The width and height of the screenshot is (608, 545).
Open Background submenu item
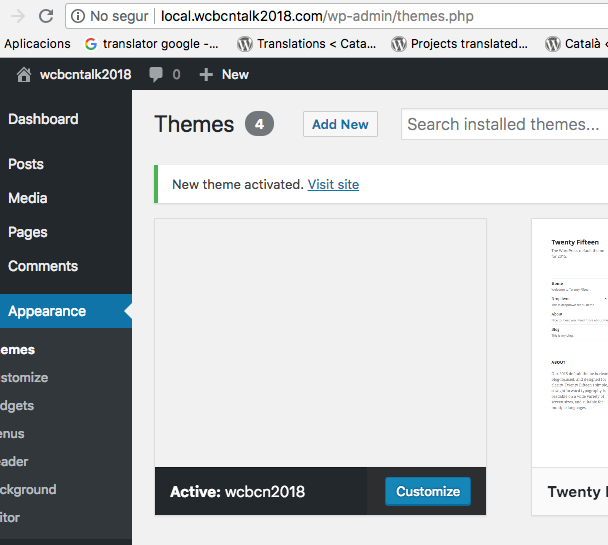pos(28,489)
